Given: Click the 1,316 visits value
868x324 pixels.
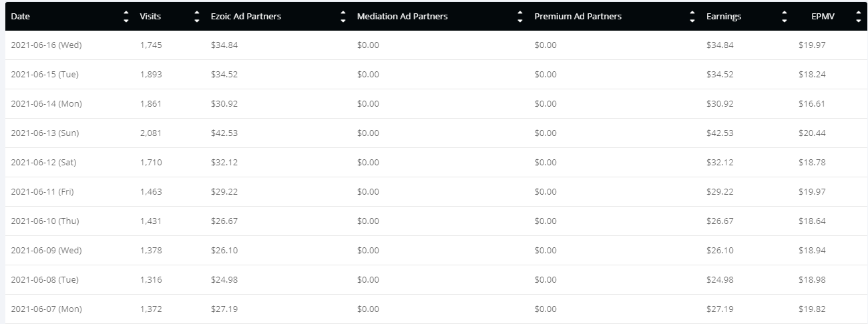Looking at the screenshot, I should point(151,280).
